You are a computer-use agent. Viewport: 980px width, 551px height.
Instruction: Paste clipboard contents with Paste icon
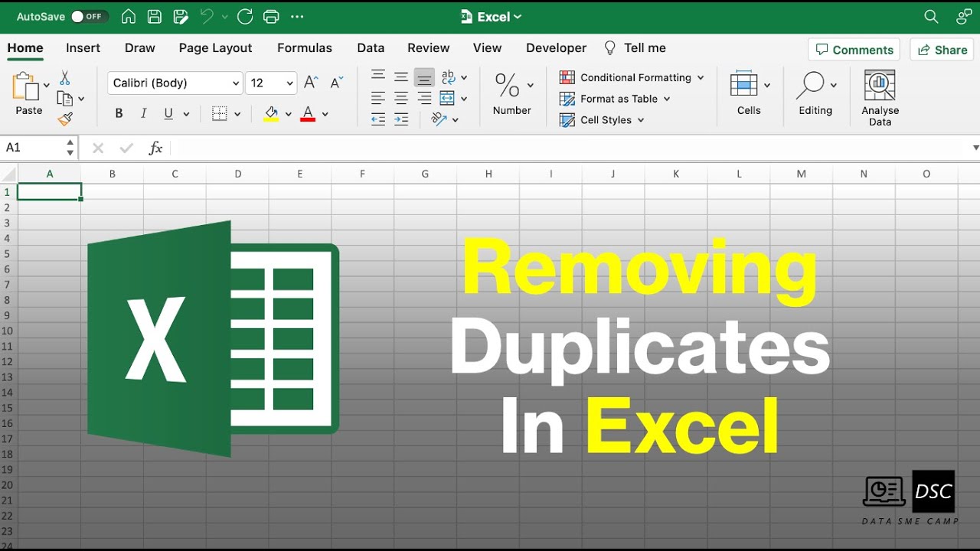click(26, 86)
